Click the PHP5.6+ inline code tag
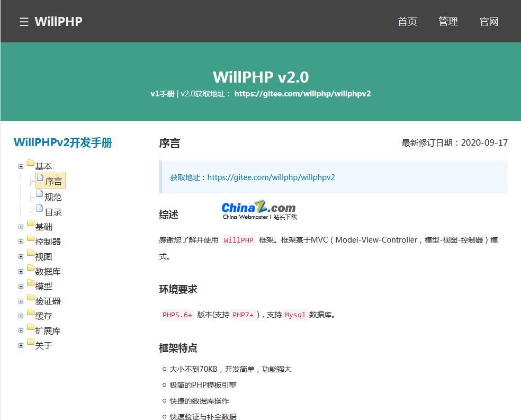The height and width of the screenshot is (420, 521). 177,315
